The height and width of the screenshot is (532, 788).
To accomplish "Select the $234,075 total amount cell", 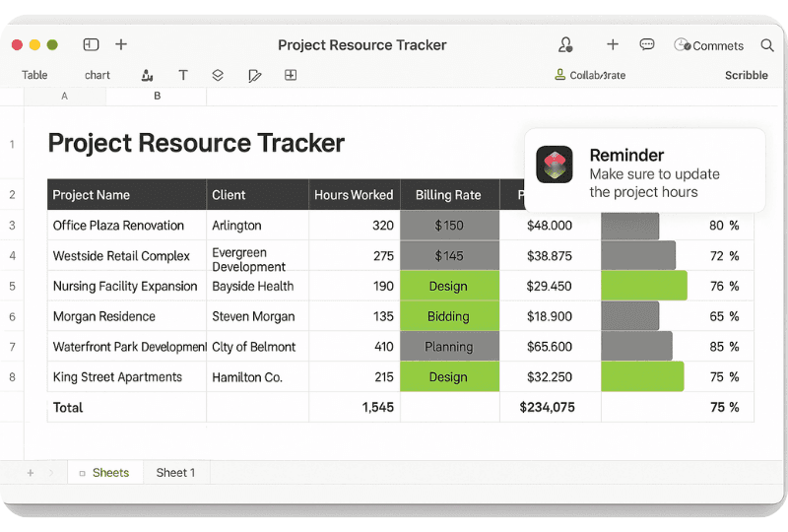I will pyautogui.click(x=550, y=407).
